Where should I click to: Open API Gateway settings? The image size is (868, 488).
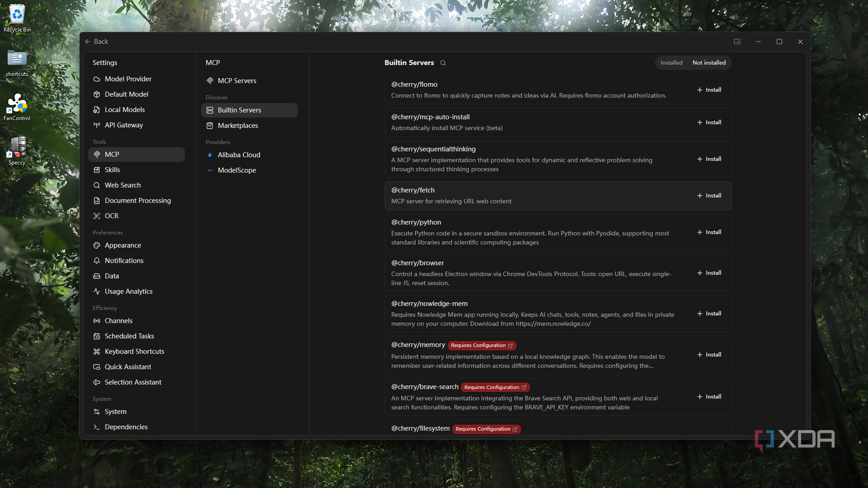(x=136, y=125)
